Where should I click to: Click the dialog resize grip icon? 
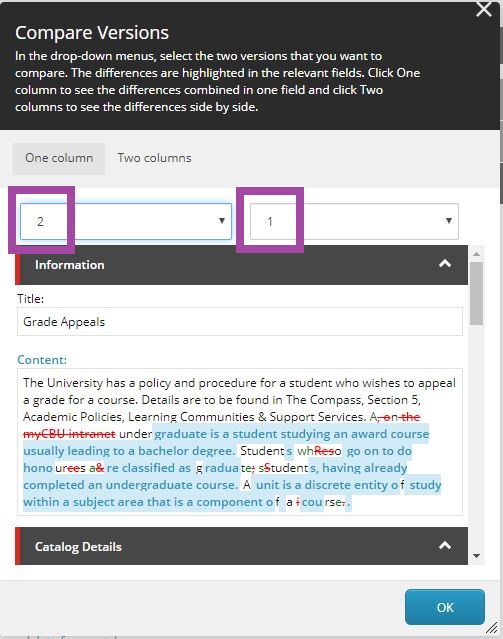[x=492, y=628]
